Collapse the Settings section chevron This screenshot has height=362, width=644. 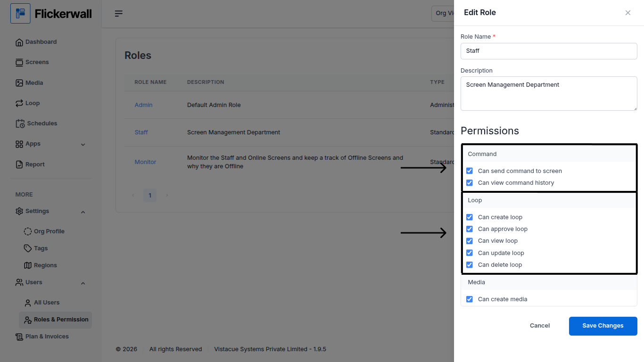click(83, 212)
